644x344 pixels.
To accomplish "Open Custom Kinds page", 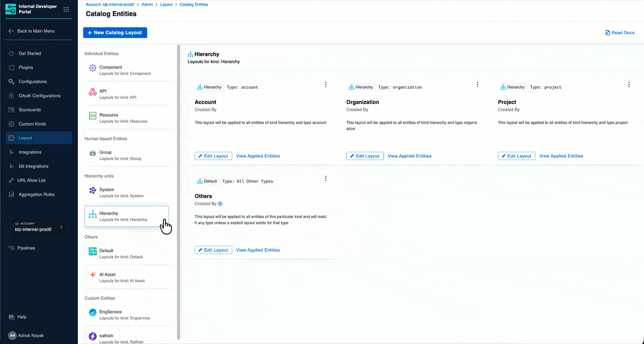I will point(39,124).
